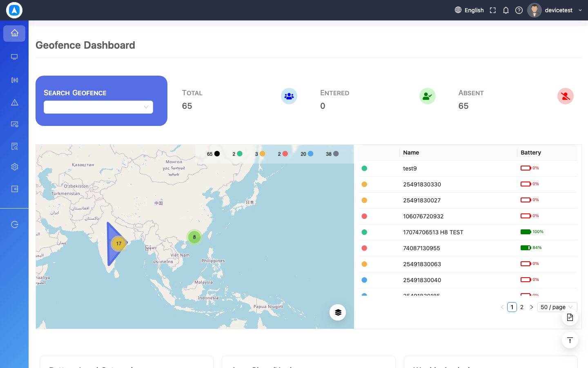Open the monitor settings sidebar icon

pos(14,124)
